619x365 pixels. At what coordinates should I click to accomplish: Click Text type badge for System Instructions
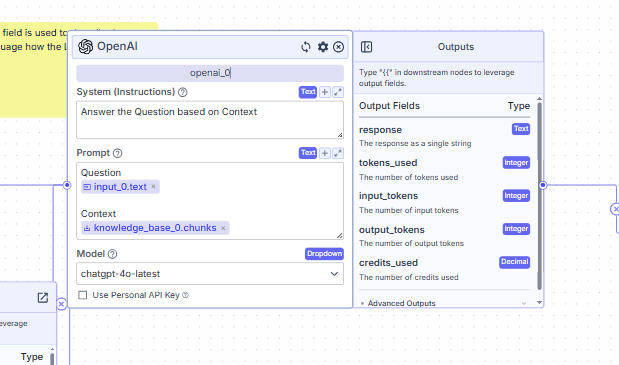tap(308, 92)
